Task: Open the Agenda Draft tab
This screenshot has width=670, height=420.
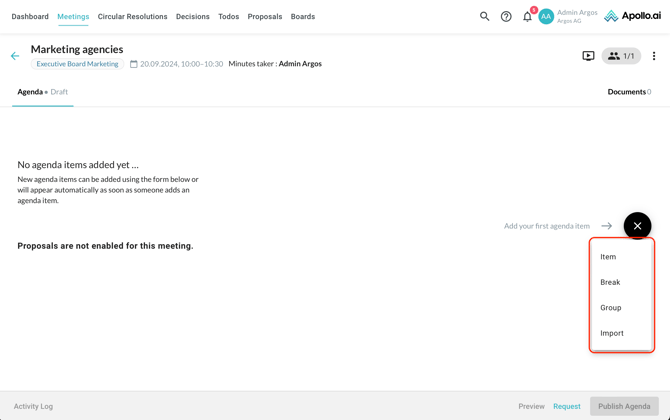Action: pos(42,92)
